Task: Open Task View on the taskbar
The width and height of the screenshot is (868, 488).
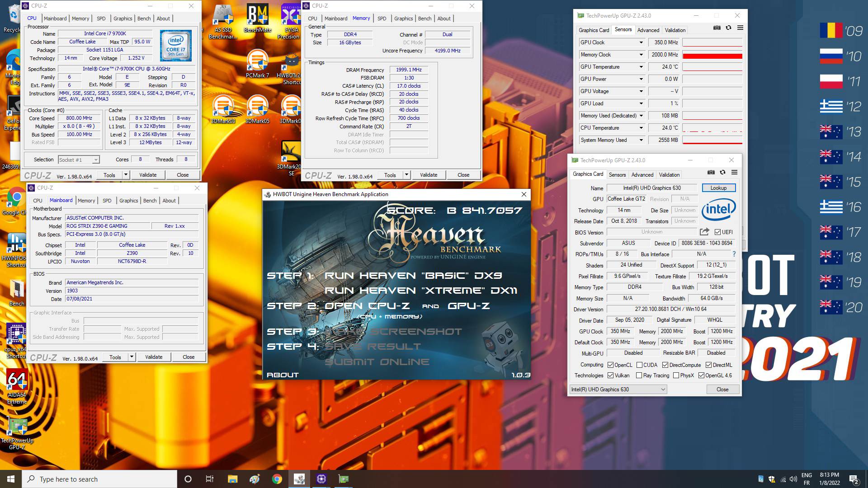Action: (210, 479)
